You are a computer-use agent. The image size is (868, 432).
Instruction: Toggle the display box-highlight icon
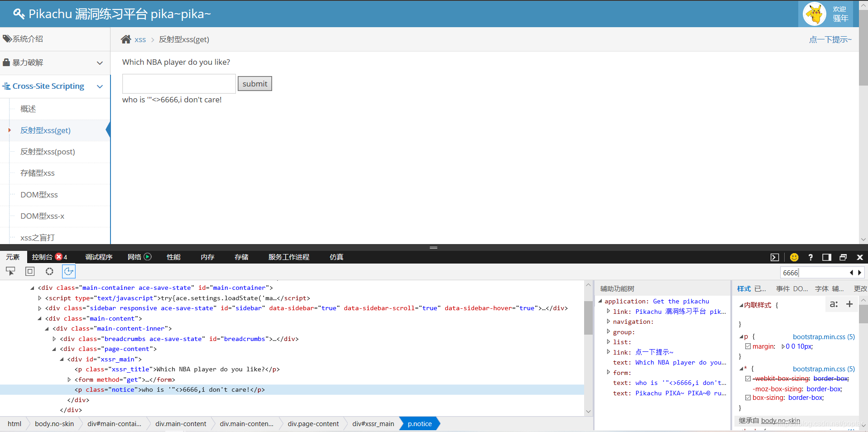pos(30,271)
